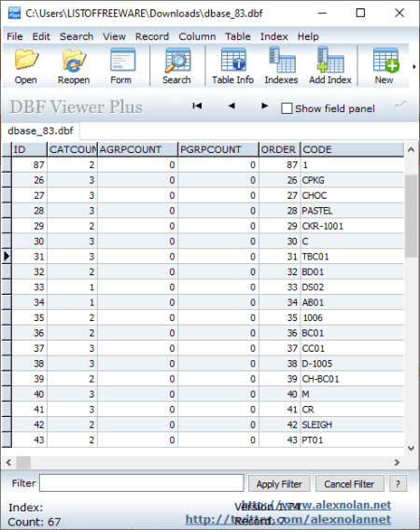The height and width of the screenshot is (530, 420).
Task: Select the BD01 code cell
Action: point(353,272)
